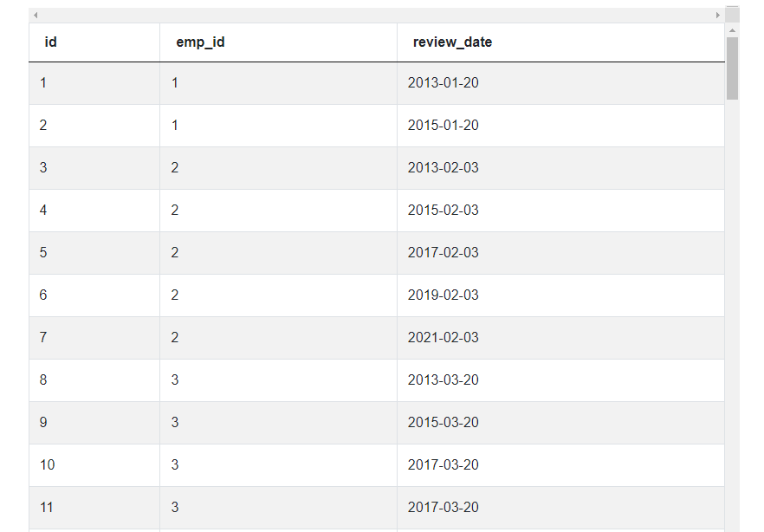Select the cell with date 2015-02-03
The image size is (764, 532).
[x=560, y=211]
